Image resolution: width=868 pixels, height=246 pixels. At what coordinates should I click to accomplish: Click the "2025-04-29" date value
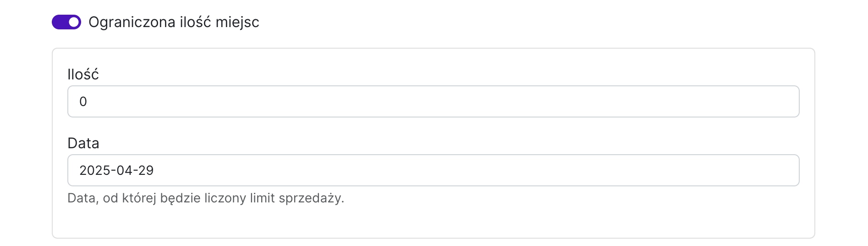coord(116,170)
